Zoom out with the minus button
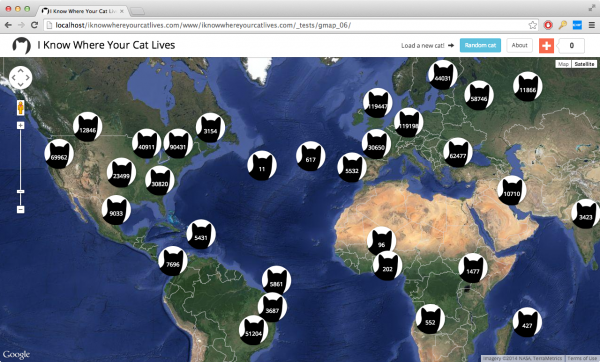The width and height of the screenshot is (600, 362). tap(20, 209)
